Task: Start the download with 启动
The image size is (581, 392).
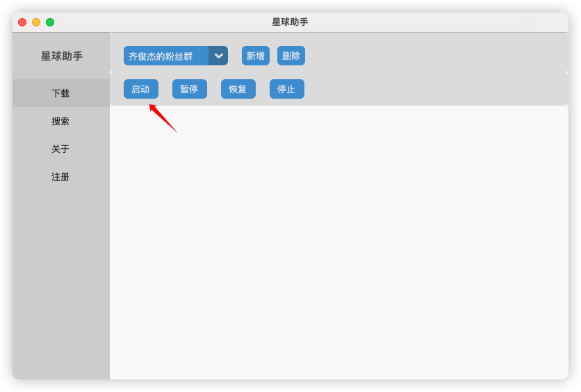Action: 141,89
